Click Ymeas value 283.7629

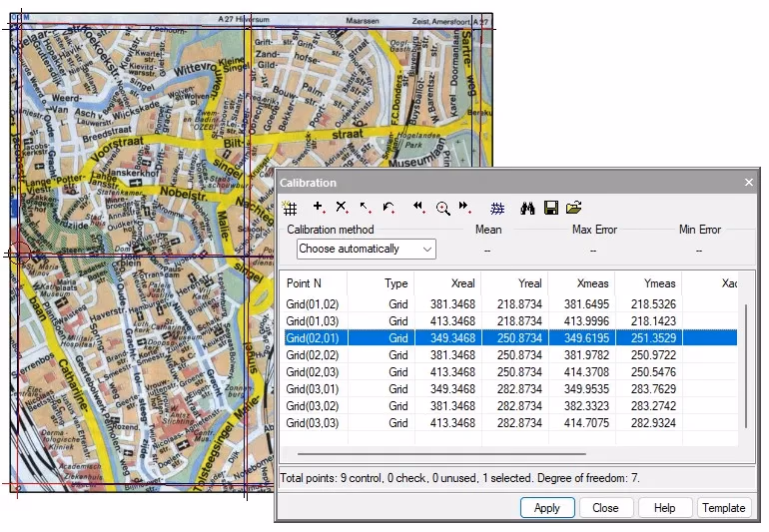coord(653,389)
